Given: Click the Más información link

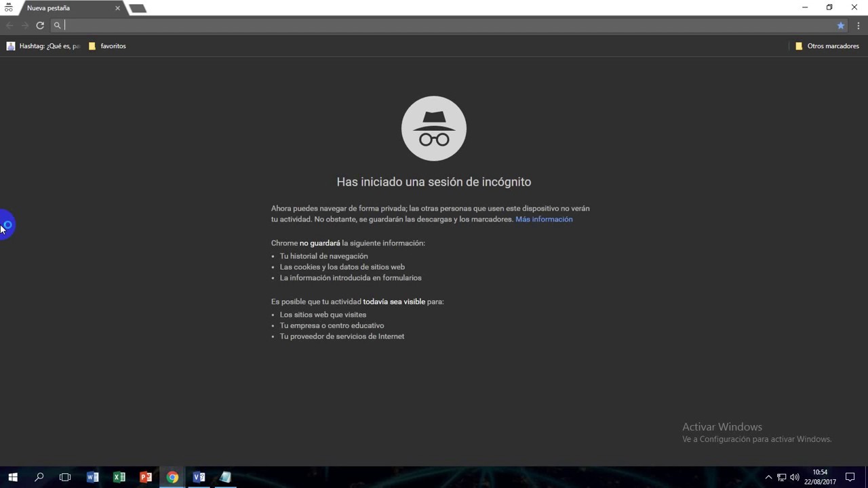Looking at the screenshot, I should pos(544,219).
